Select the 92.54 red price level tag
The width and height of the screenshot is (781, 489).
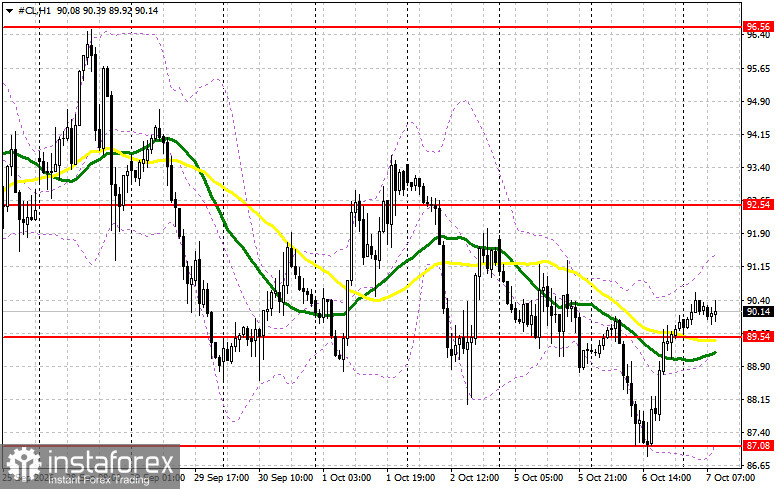click(758, 205)
